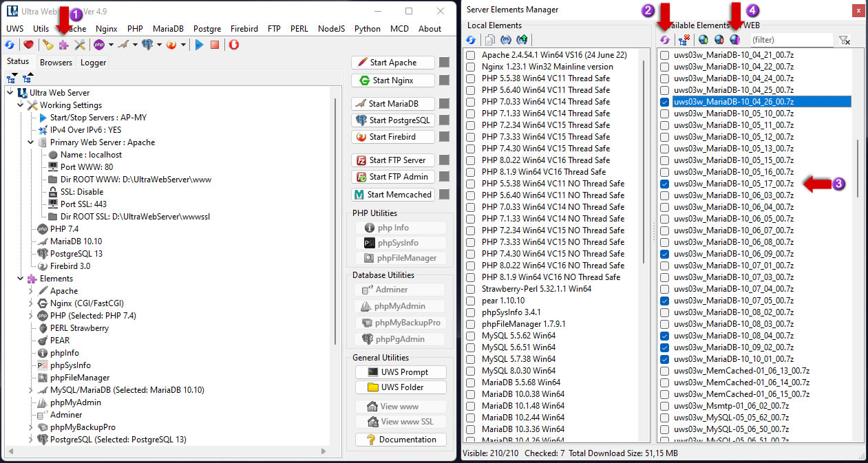Collapse the Working Settings tree node
Viewport: 868px width, 463px height.
20,105
